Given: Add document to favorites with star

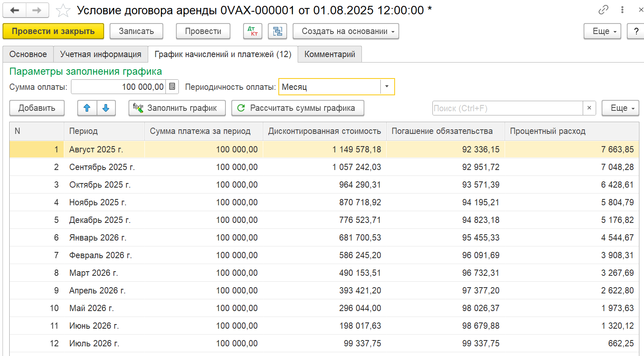Looking at the screenshot, I should [x=63, y=10].
